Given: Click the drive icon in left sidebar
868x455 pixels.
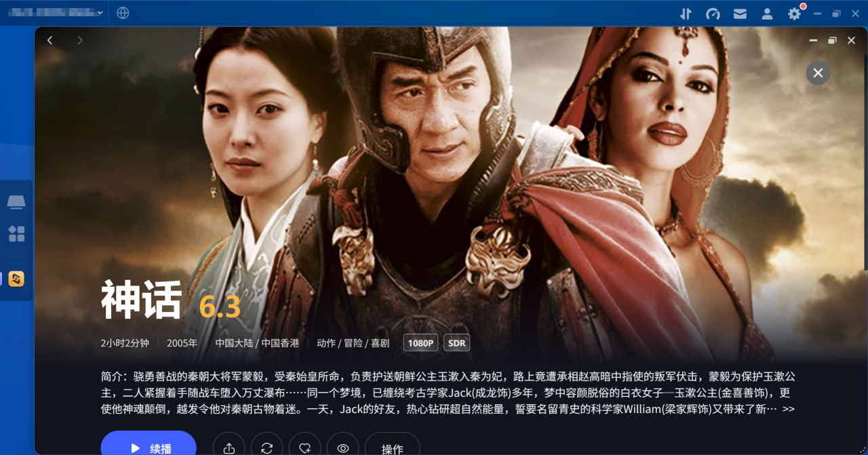Looking at the screenshot, I should (x=16, y=201).
